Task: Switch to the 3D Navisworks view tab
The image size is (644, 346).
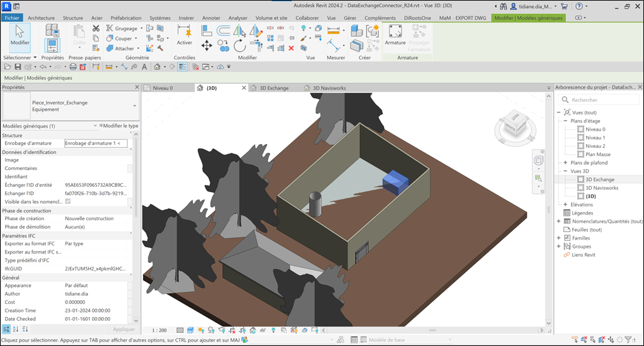Action: point(329,88)
